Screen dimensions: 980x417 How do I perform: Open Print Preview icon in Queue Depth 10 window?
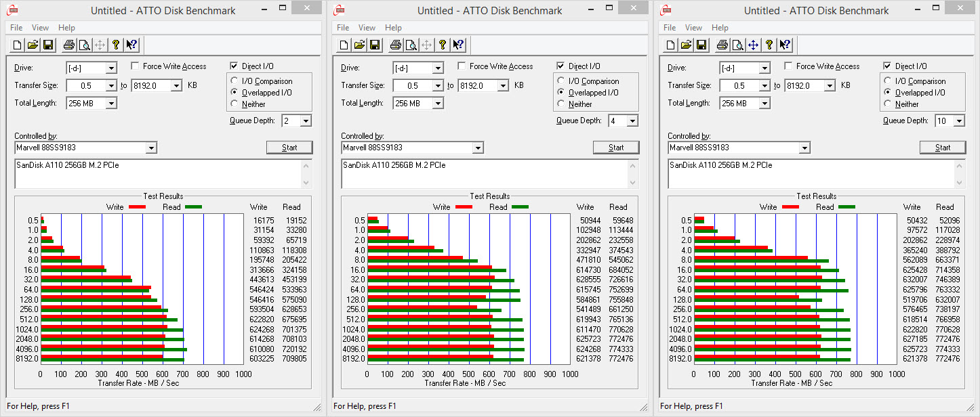point(737,45)
